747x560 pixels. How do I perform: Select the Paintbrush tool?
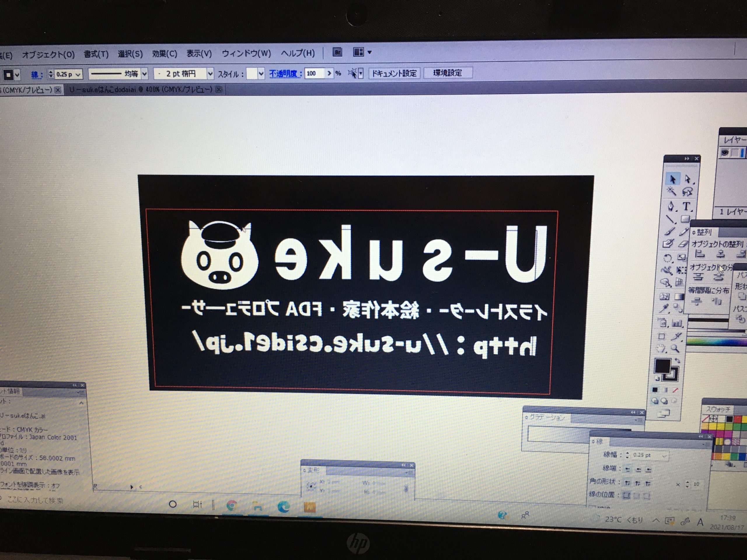(670, 231)
